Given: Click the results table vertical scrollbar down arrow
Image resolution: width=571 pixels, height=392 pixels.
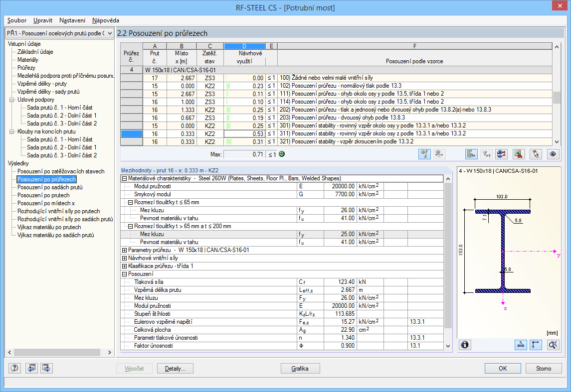Looking at the screenshot, I should pyautogui.click(x=557, y=142).
